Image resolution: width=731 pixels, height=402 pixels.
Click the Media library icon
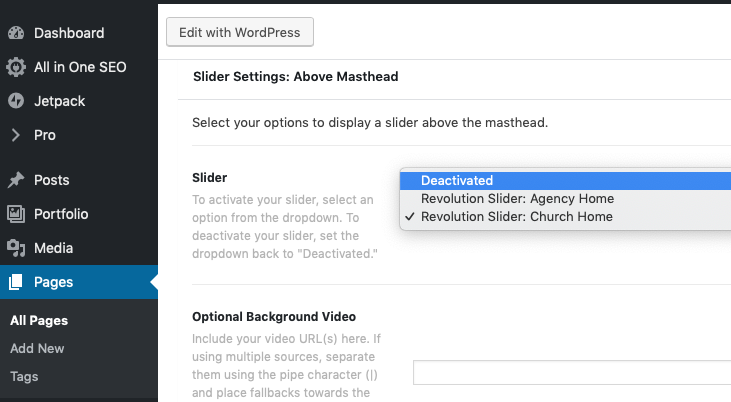(16, 248)
